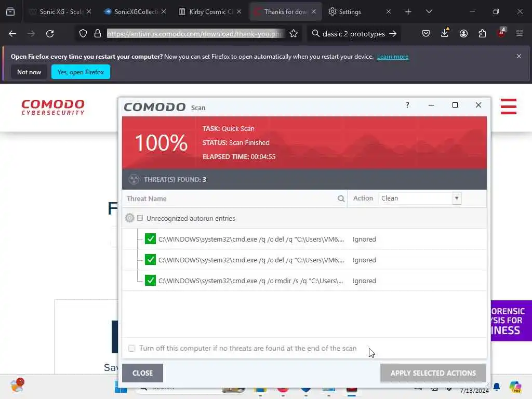The image size is (532, 399).
Task: Click Threat Name column header
Action: pyautogui.click(x=147, y=198)
